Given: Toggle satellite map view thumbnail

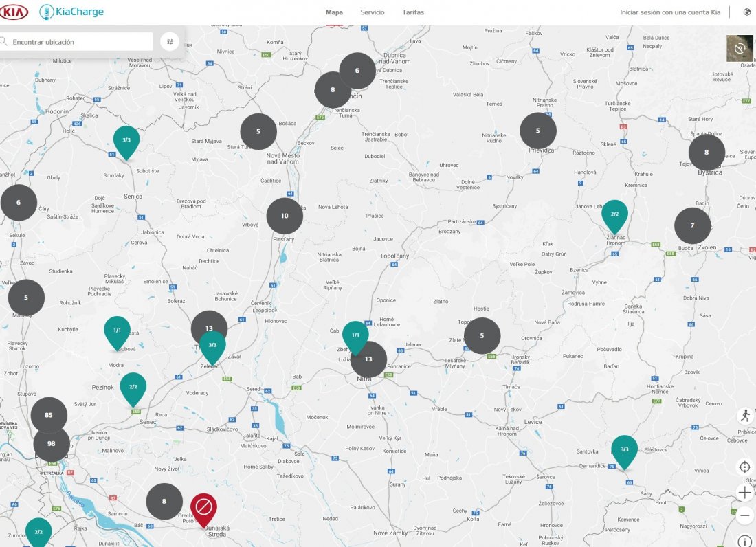Looking at the screenshot, I should point(740,48).
